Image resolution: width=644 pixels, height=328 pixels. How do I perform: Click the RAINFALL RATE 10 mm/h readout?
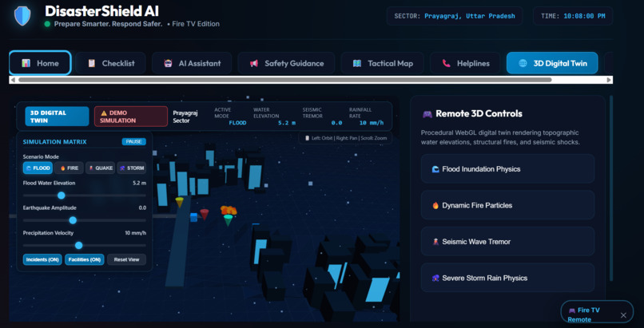pyautogui.click(x=367, y=117)
